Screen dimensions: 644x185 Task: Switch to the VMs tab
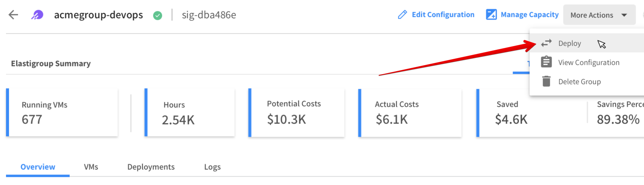click(x=91, y=167)
